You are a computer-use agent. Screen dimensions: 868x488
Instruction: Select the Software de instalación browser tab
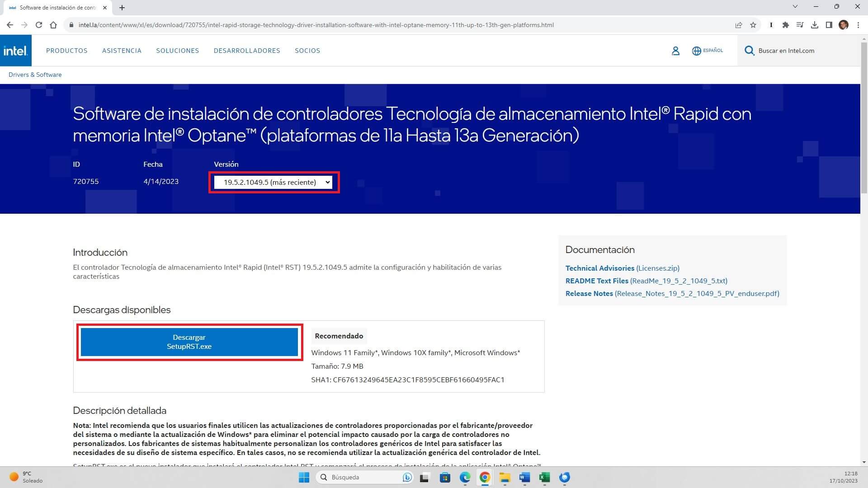click(57, 8)
